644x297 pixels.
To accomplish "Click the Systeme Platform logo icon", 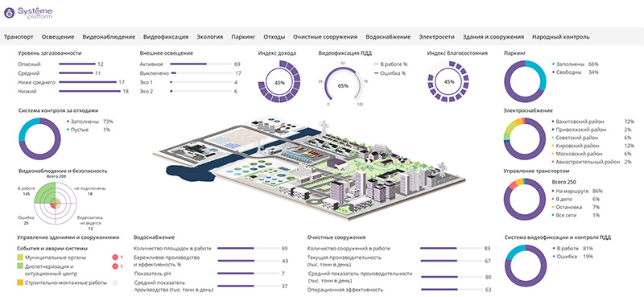I will [x=9, y=13].
